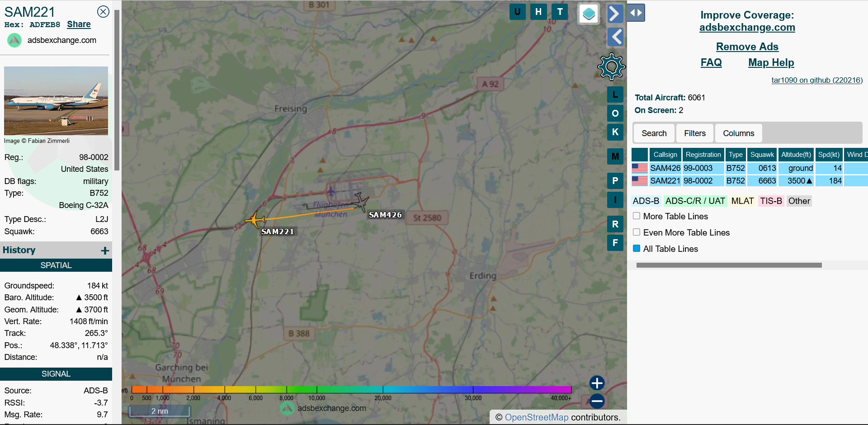Click the TIS-B legend label
This screenshot has height=425, width=868.
(771, 201)
